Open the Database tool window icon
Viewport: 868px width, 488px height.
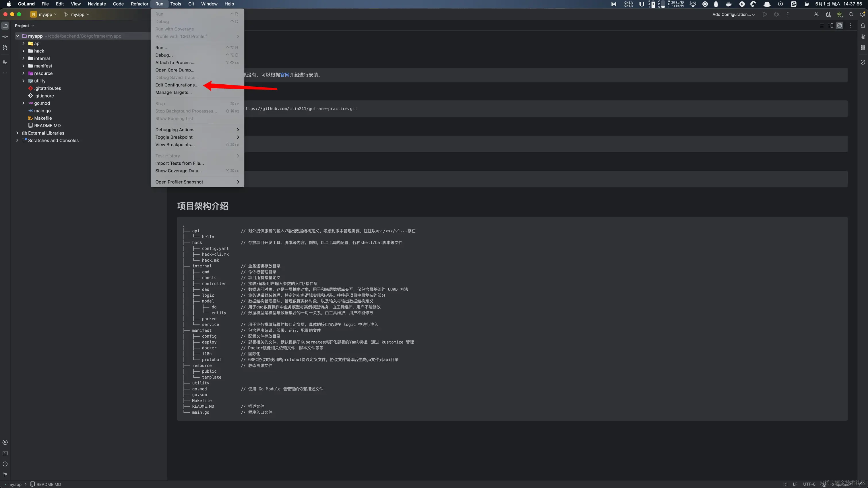[863, 48]
